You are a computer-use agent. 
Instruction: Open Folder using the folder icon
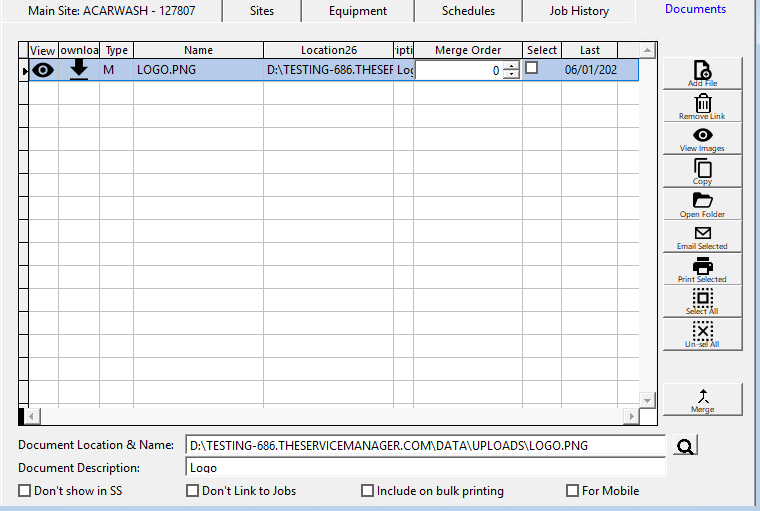702,204
